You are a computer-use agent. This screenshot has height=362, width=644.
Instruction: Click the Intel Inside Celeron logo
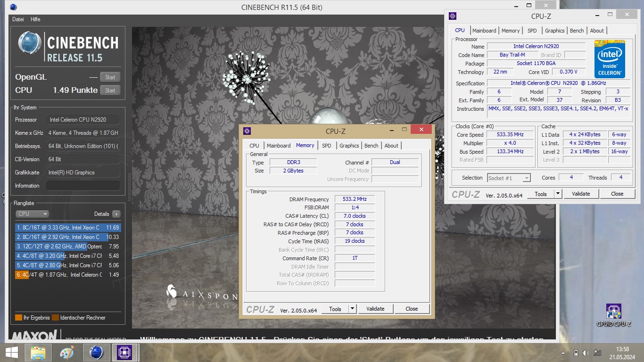click(x=610, y=59)
